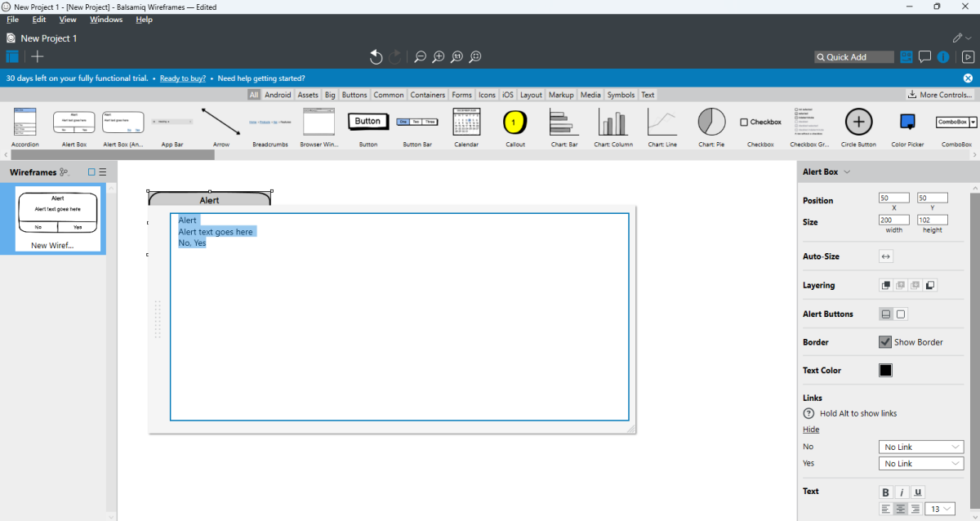Open the Auto-Size toggle for the alert
This screenshot has height=521, width=980.
(885, 256)
